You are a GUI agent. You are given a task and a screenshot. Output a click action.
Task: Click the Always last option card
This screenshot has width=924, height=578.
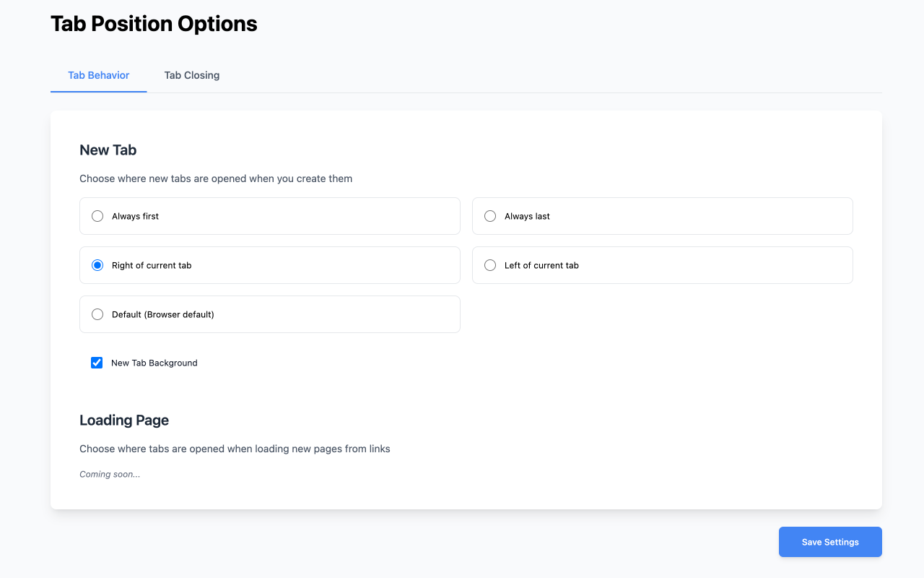662,215
